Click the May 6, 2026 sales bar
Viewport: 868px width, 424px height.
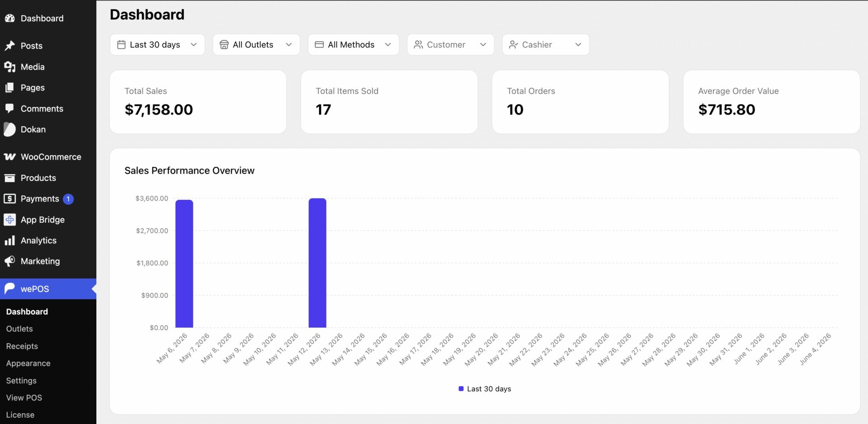(184, 264)
